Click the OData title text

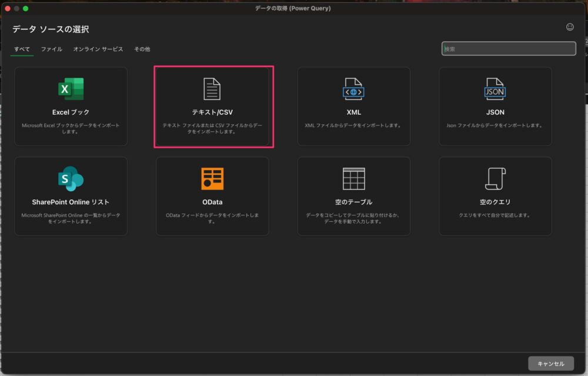(212, 202)
